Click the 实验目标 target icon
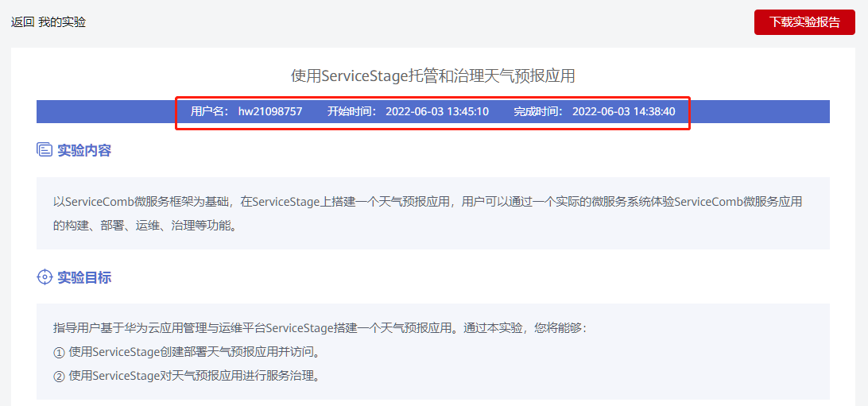868x406 pixels. coord(45,277)
